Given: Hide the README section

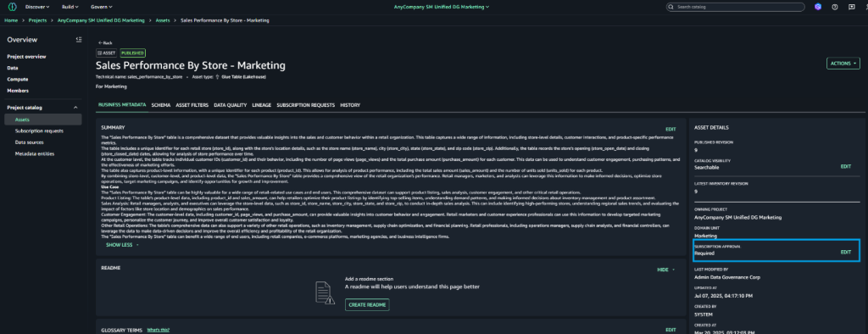Looking at the screenshot, I should click(x=666, y=270).
